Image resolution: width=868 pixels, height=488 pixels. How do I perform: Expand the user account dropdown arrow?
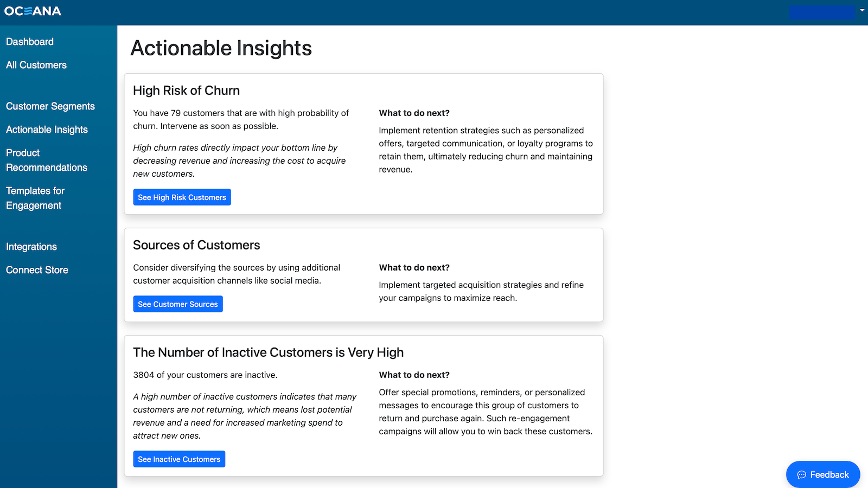point(862,10)
